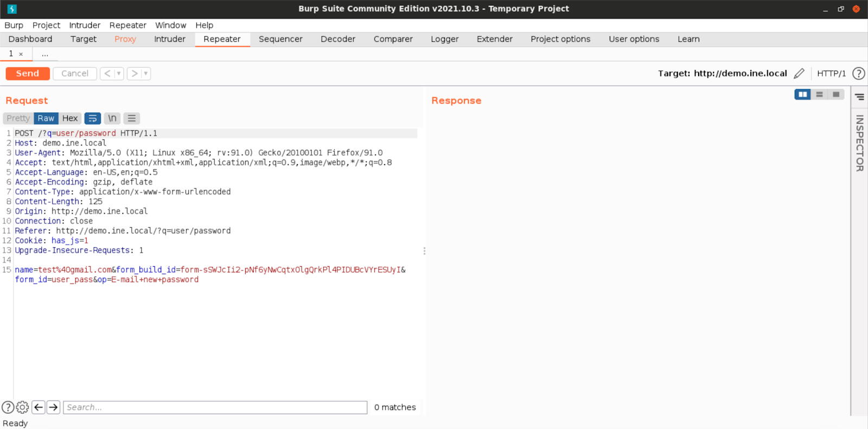Image resolution: width=868 pixels, height=429 pixels.
Task: Close Repeater tab 1
Action: (x=21, y=54)
